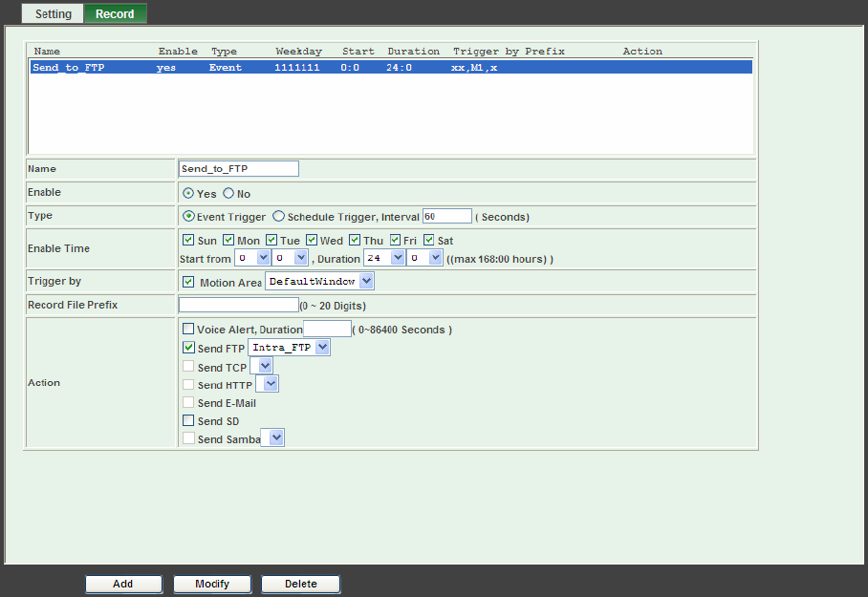
Task: Click the Weekday column header
Action: [299, 51]
